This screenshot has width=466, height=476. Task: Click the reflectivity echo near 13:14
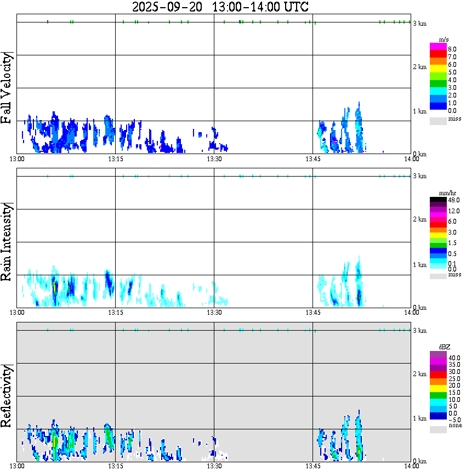click(109, 437)
